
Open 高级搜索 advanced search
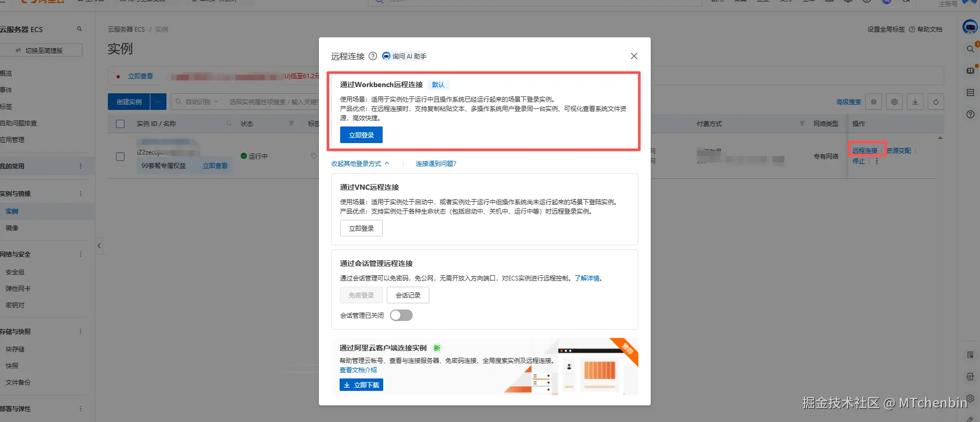(848, 102)
